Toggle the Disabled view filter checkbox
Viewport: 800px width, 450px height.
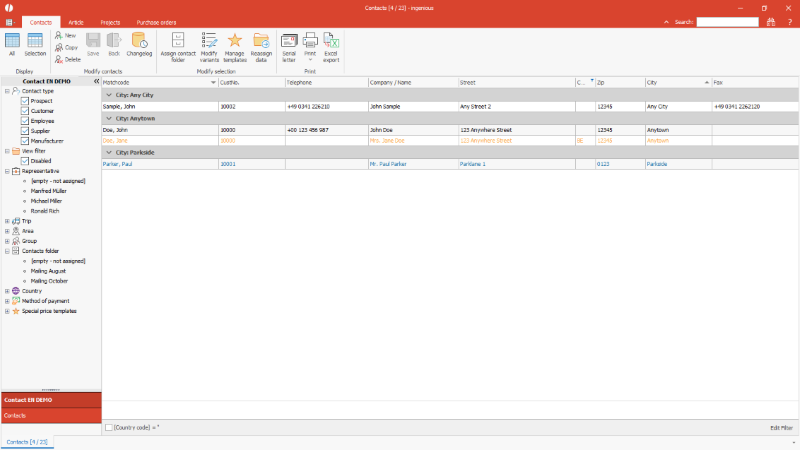point(25,161)
